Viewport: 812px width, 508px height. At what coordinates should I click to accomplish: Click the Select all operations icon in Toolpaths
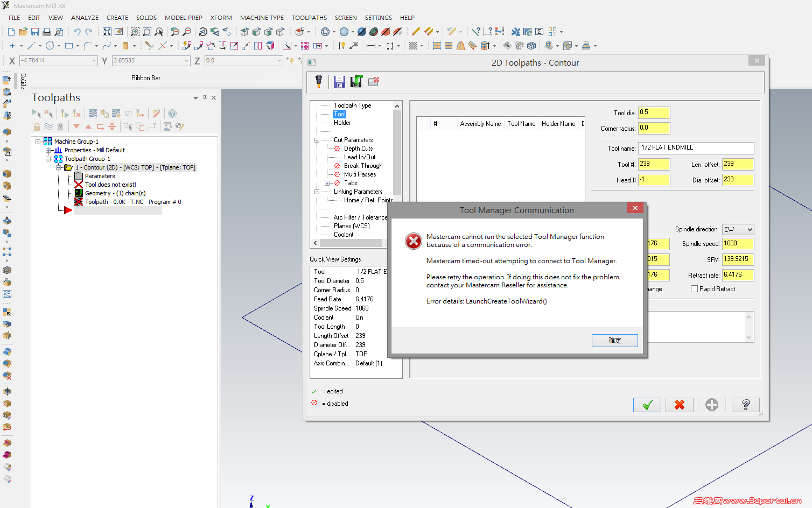tap(36, 114)
